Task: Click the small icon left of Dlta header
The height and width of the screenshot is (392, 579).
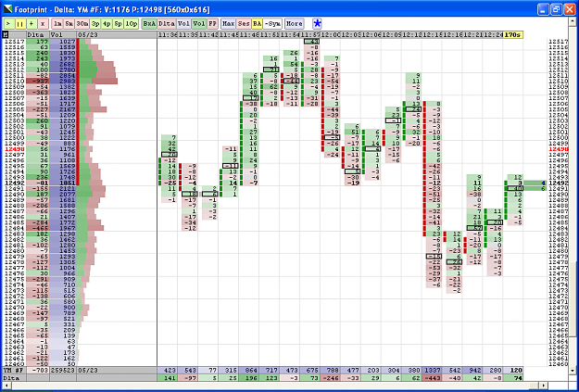Action: pyautogui.click(x=6, y=34)
